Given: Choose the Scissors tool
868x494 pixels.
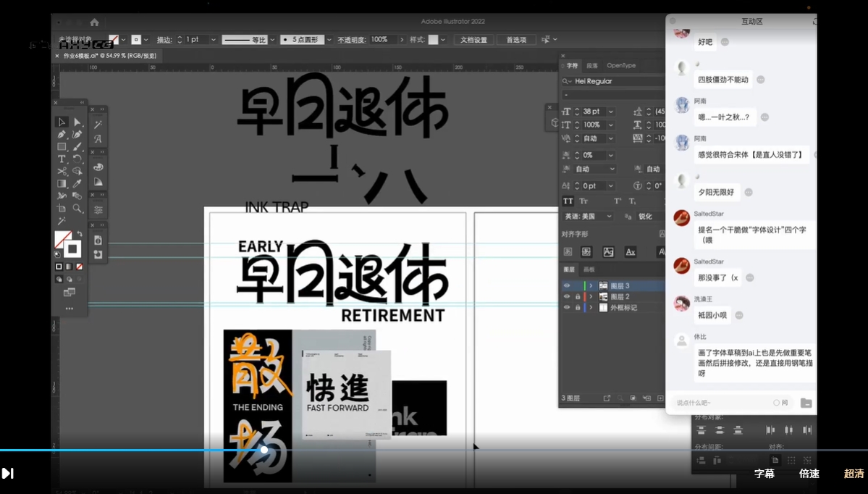Looking at the screenshot, I should (62, 172).
